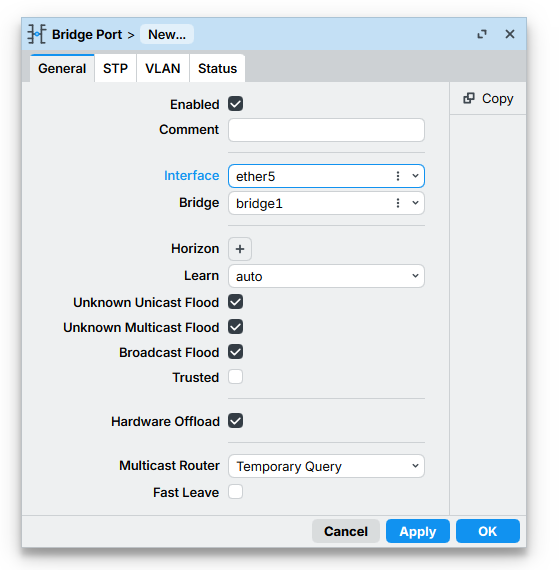The width and height of the screenshot is (559, 570).
Task: Expand the Bridge dropdown arrow
Action: 415,203
